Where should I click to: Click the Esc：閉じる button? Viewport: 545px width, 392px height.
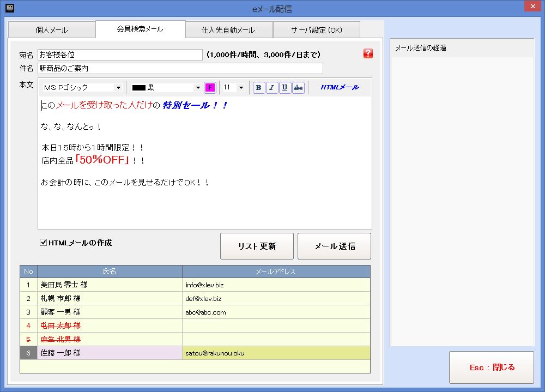point(492,367)
